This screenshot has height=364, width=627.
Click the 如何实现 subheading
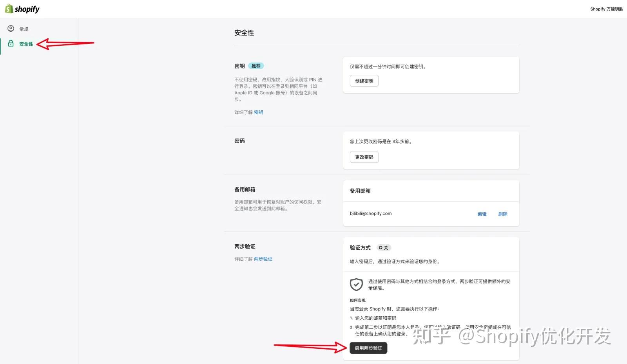tap(357, 300)
